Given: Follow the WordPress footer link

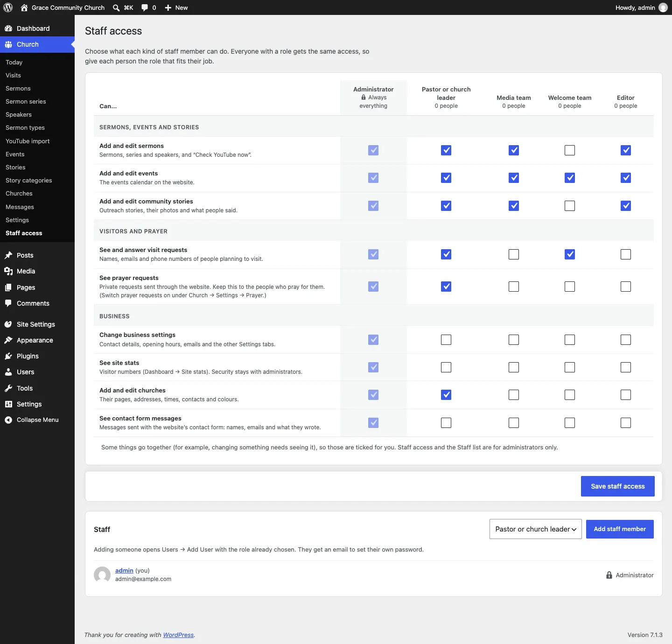Looking at the screenshot, I should click(x=178, y=635).
